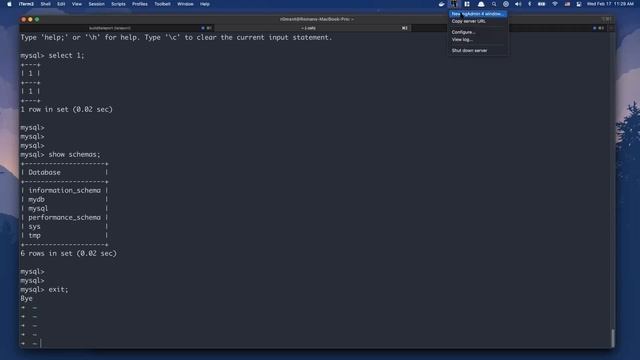This screenshot has height=360, width=640.
Task: Open the View menu
Action: point(77,4)
